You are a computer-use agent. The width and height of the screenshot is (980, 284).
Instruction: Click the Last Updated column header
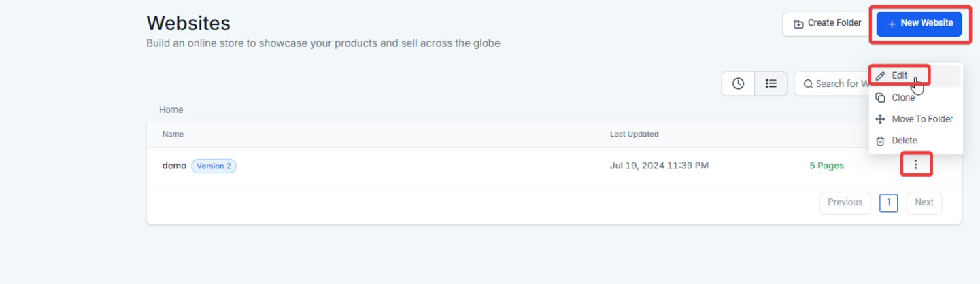(634, 135)
